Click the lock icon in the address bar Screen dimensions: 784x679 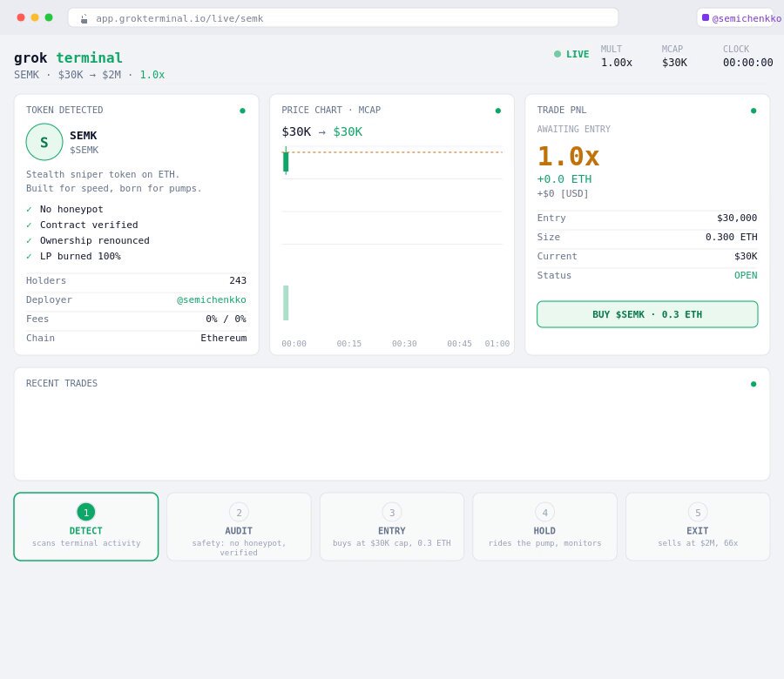(x=84, y=18)
